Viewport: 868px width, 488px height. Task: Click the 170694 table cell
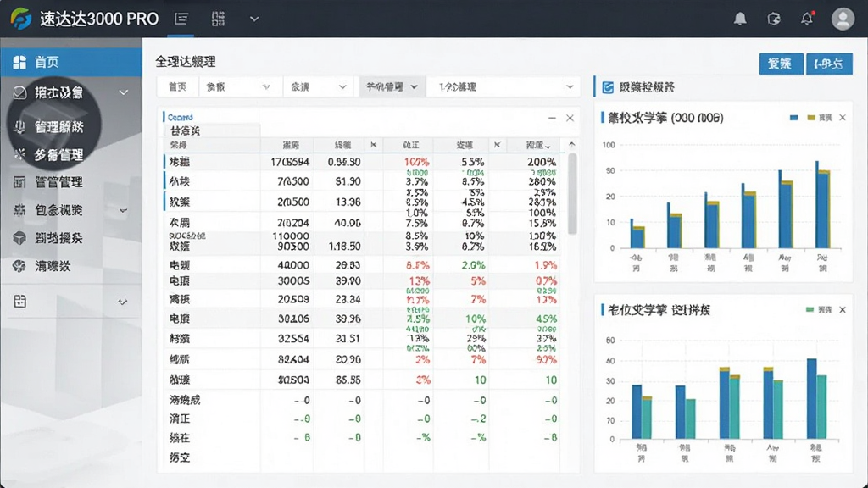[290, 162]
